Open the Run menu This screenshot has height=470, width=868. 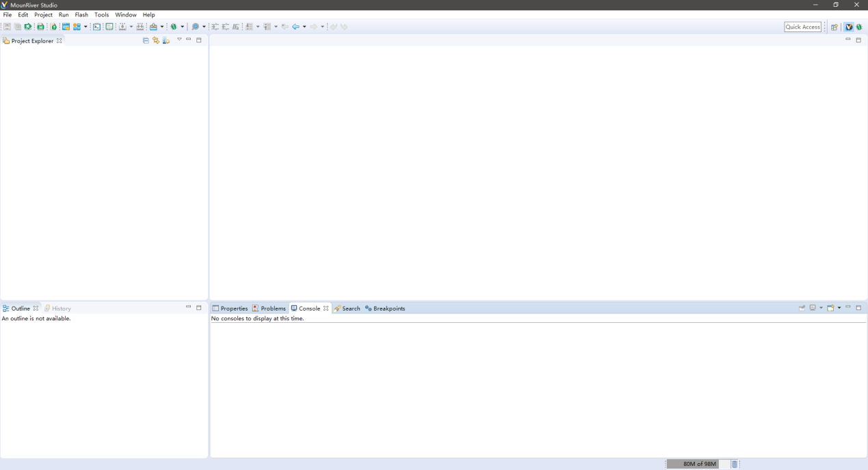(x=64, y=14)
